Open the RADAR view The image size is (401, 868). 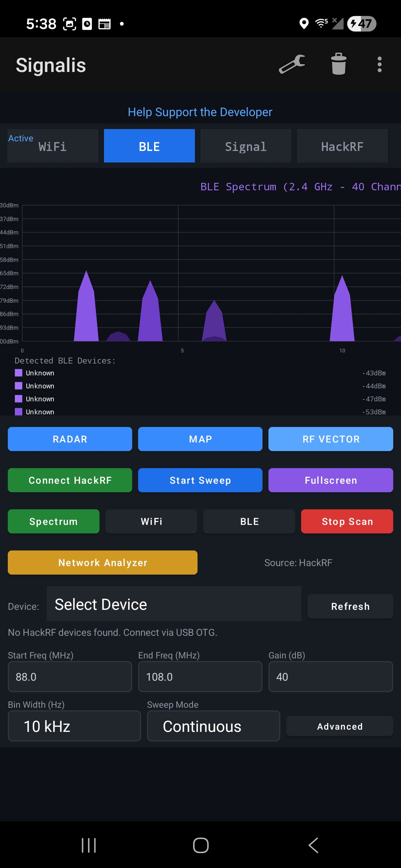tap(70, 439)
